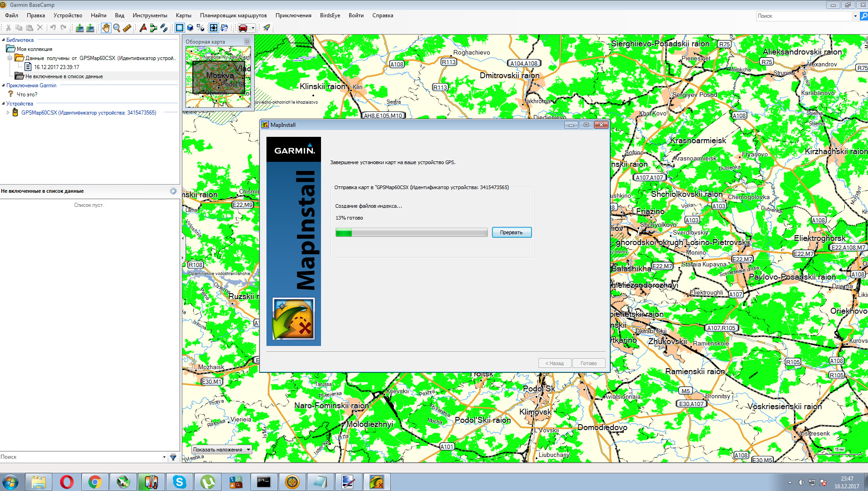Select the car activity profile icon

tap(243, 28)
